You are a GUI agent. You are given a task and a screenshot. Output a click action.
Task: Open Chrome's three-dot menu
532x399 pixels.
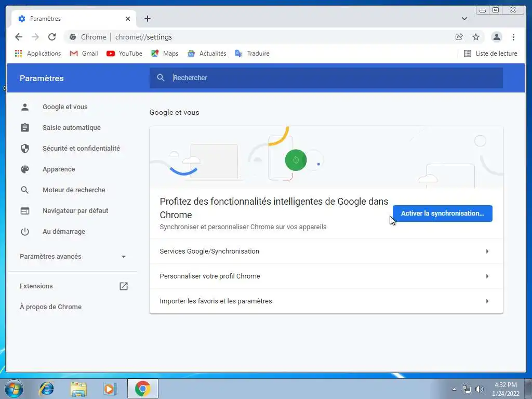(x=513, y=37)
